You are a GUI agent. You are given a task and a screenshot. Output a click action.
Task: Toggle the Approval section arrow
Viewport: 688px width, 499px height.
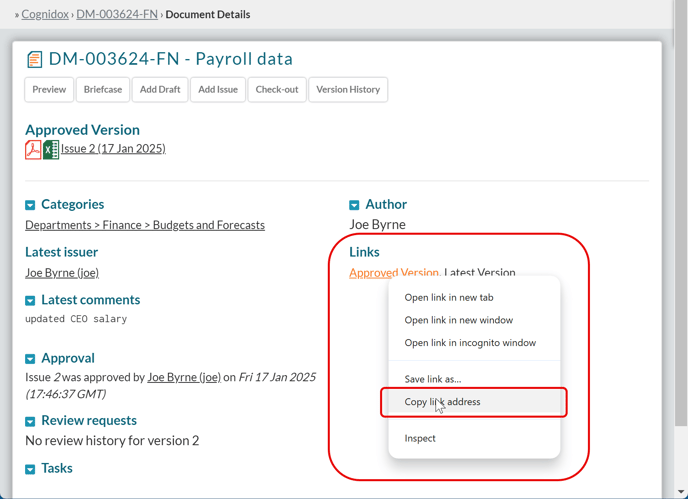tap(30, 359)
